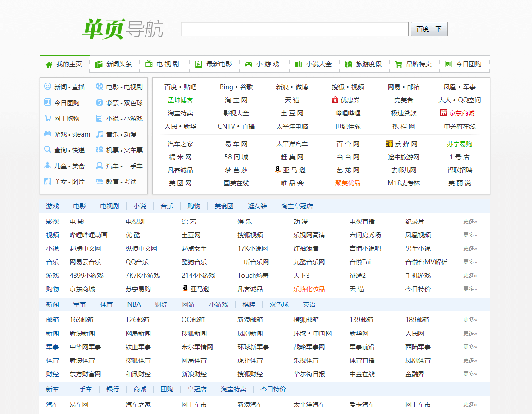Click the 百度一下 search button
This screenshot has width=532, height=414.
click(428, 28)
